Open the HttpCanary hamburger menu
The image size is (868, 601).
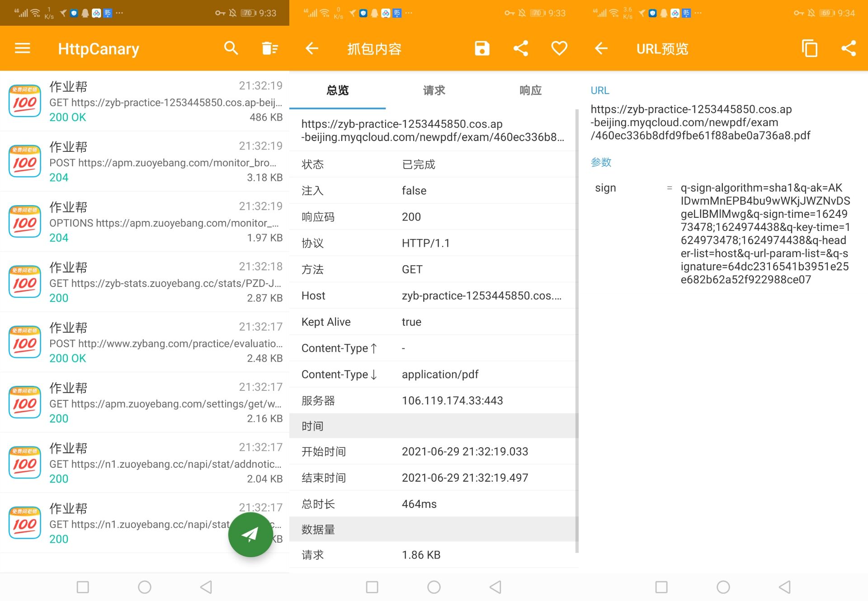pyautogui.click(x=22, y=48)
